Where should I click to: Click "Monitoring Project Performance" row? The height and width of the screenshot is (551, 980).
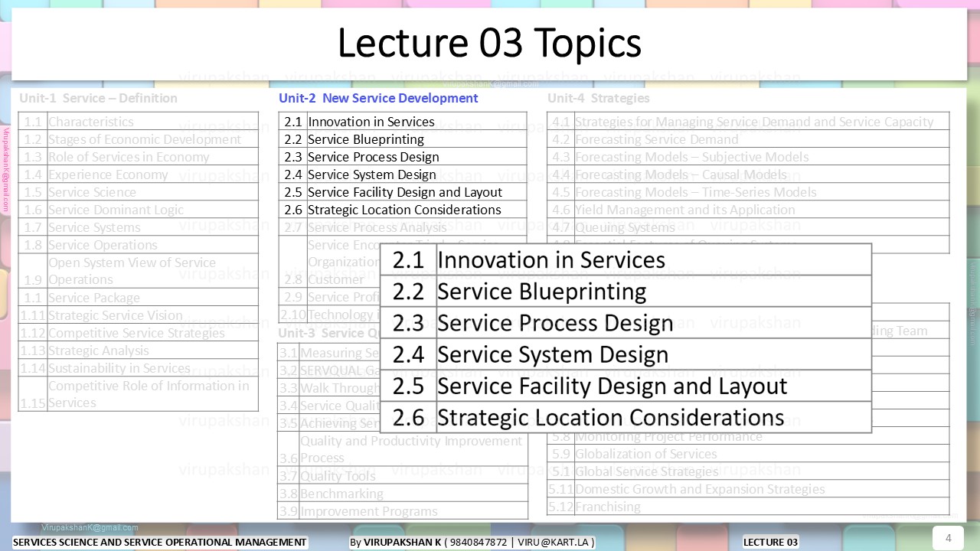[x=749, y=436]
